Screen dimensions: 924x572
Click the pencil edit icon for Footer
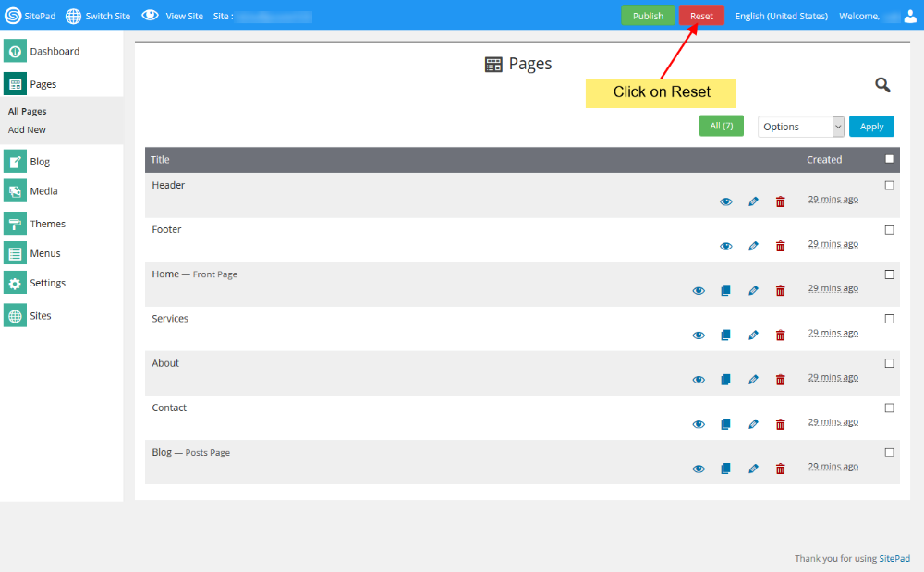coord(753,246)
